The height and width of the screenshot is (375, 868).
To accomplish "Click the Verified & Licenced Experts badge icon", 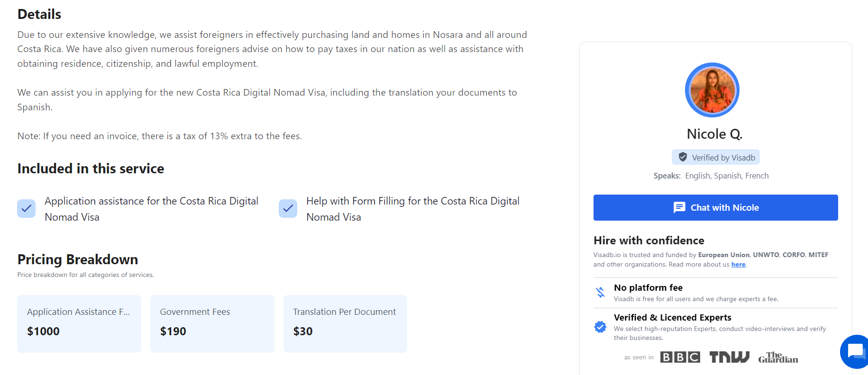I will [600, 327].
